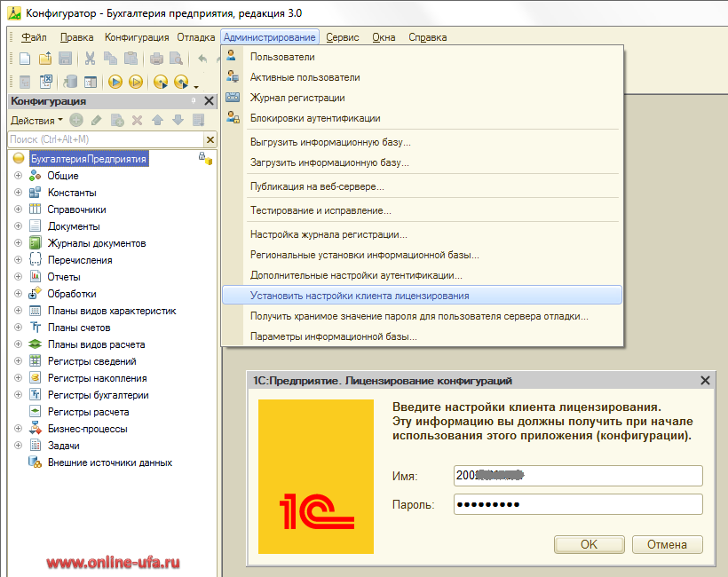Click the first debug gear-play icon
Image resolution: width=728 pixels, height=577 pixels.
tap(161, 83)
